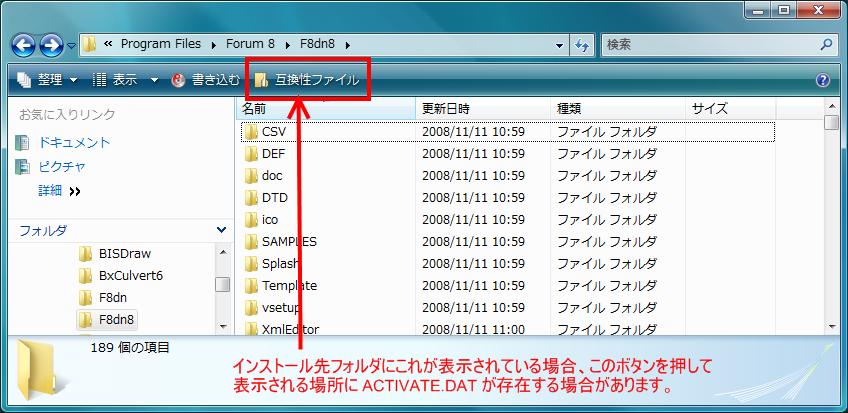Click the DEF folder name
The image size is (848, 413).
pyautogui.click(x=273, y=154)
